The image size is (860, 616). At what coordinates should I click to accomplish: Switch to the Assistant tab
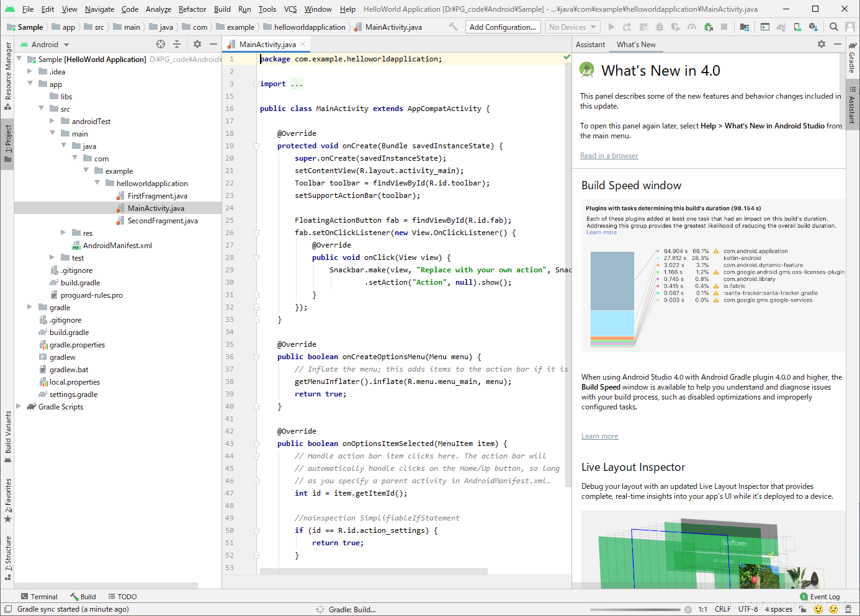pyautogui.click(x=590, y=45)
